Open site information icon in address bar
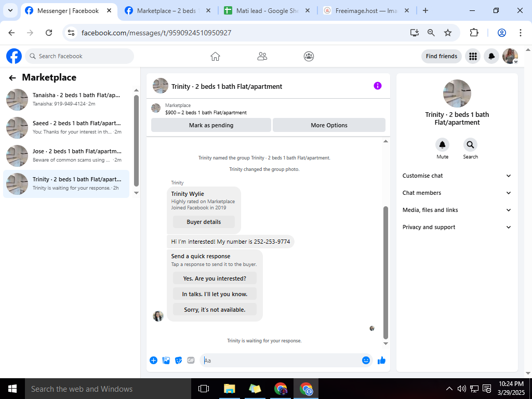 pos(71,33)
